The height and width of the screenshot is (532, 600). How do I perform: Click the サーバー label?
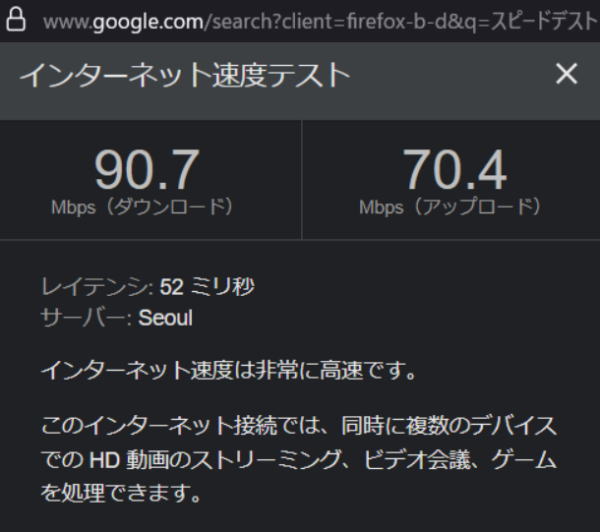point(86,319)
